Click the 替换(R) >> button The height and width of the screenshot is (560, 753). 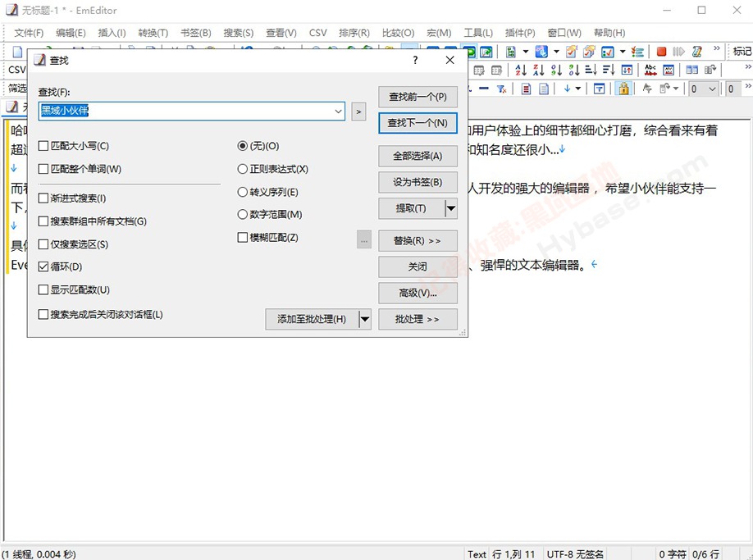pyautogui.click(x=418, y=240)
